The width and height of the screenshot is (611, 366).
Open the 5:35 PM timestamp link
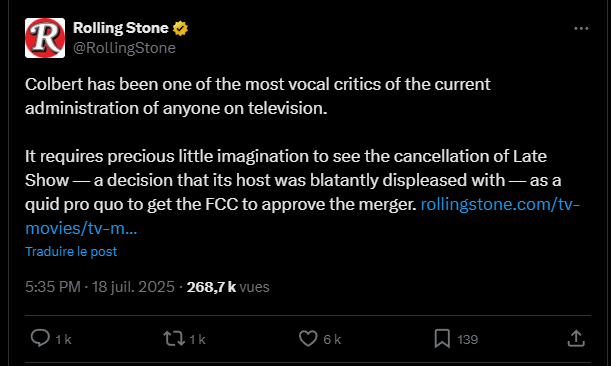pos(53,287)
